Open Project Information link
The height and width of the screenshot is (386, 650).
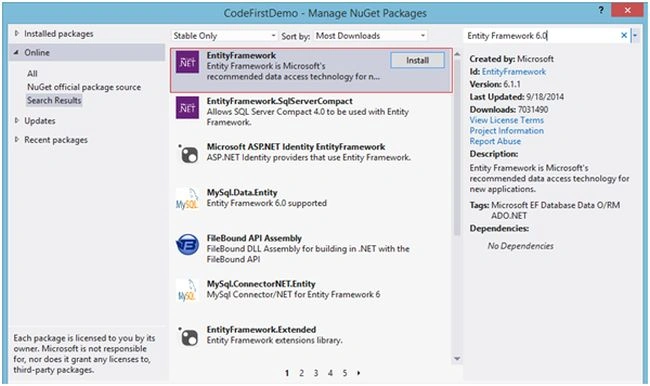[x=507, y=131]
